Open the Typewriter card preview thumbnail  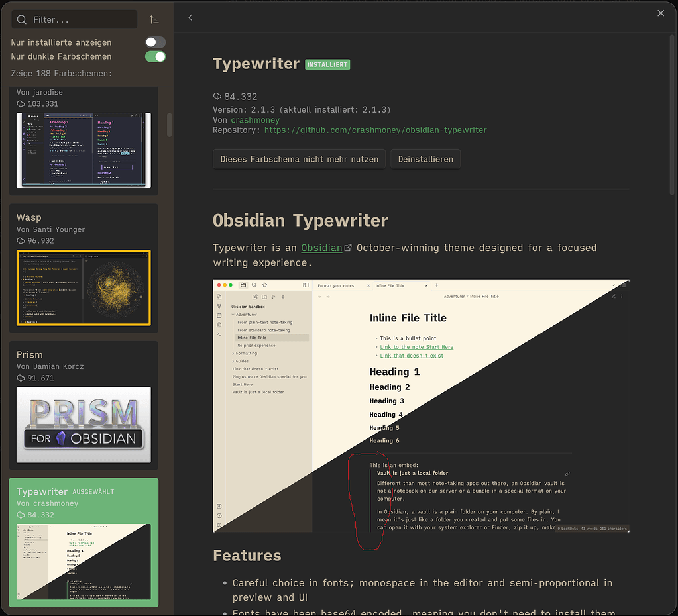tap(84, 562)
